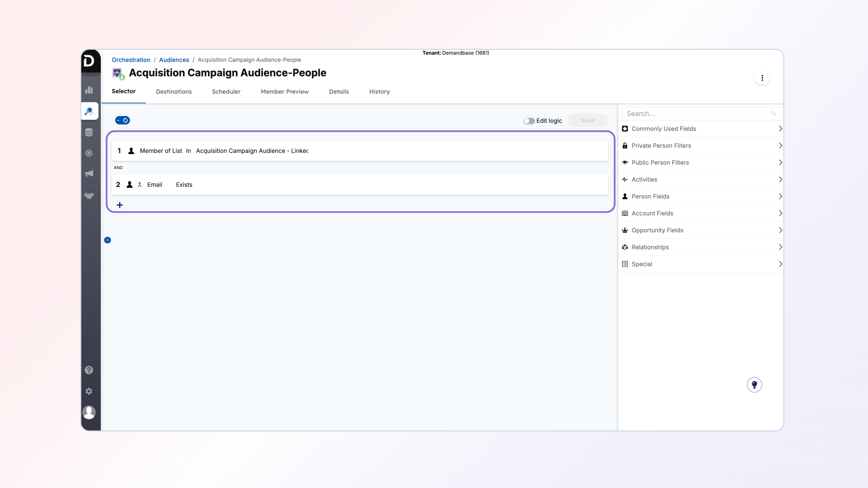The height and width of the screenshot is (488, 868).
Task: Expand the blue side panel chevron
Action: click(108, 240)
